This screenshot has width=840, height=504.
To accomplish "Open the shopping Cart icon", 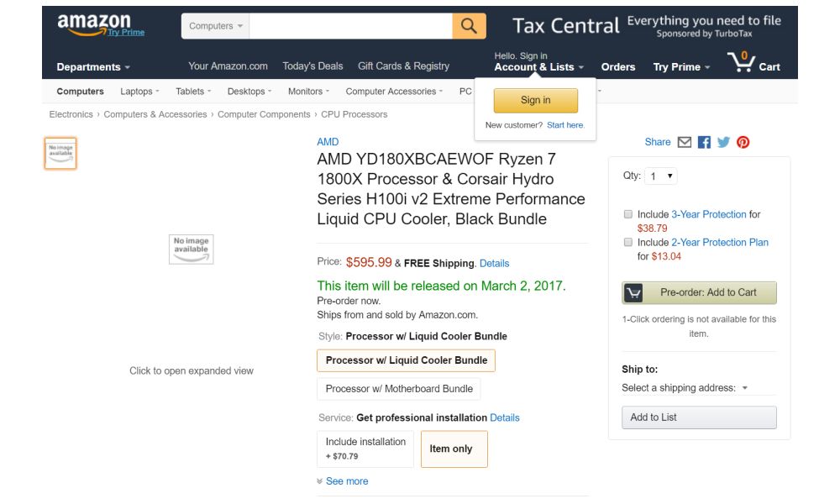I will pyautogui.click(x=743, y=60).
